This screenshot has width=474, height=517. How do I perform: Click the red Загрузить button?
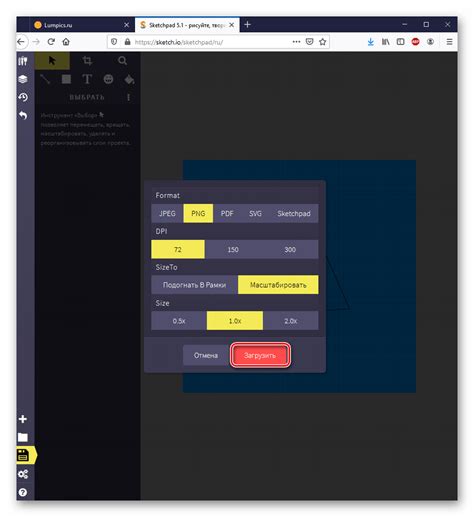(x=260, y=355)
